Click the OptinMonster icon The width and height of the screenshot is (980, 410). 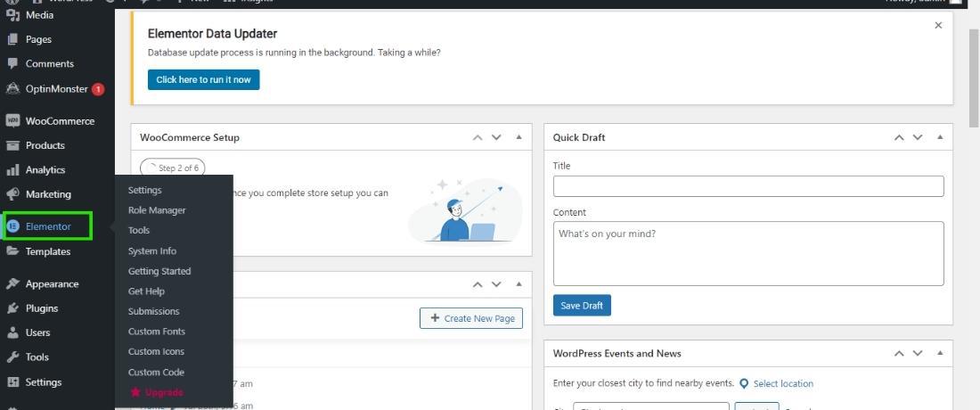tap(12, 88)
